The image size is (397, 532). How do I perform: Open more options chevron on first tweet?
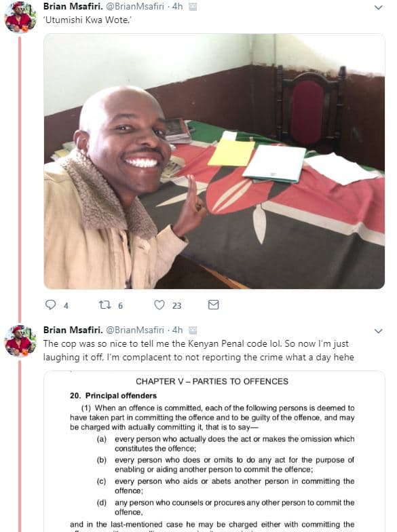point(379,7)
